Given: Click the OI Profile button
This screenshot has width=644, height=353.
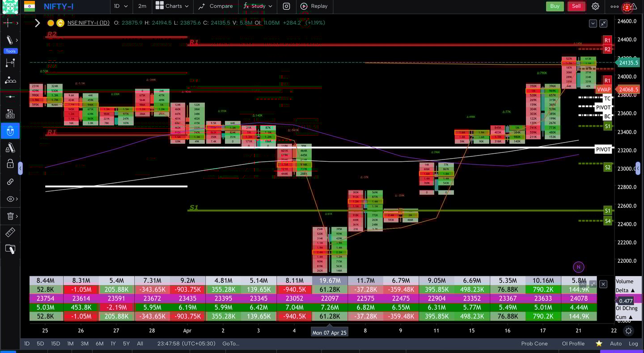Looking at the screenshot, I should tap(573, 344).
